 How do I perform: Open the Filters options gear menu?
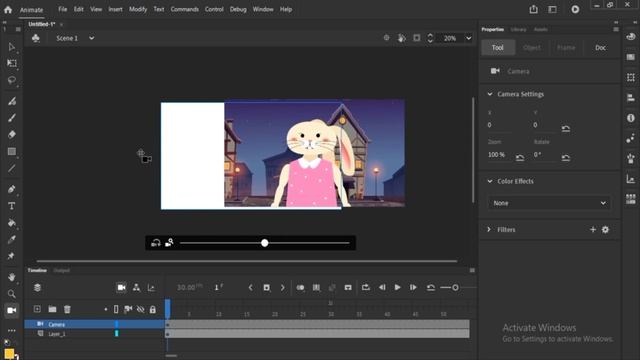605,230
